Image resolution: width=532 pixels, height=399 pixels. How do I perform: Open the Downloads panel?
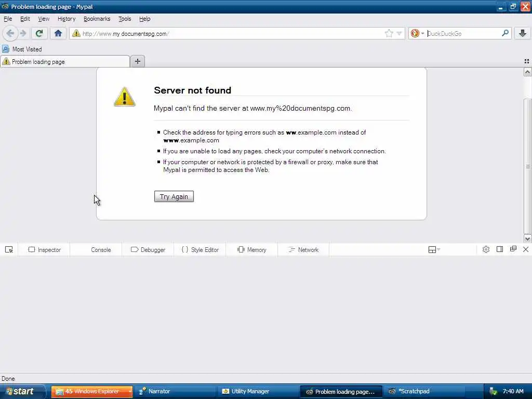(x=523, y=33)
